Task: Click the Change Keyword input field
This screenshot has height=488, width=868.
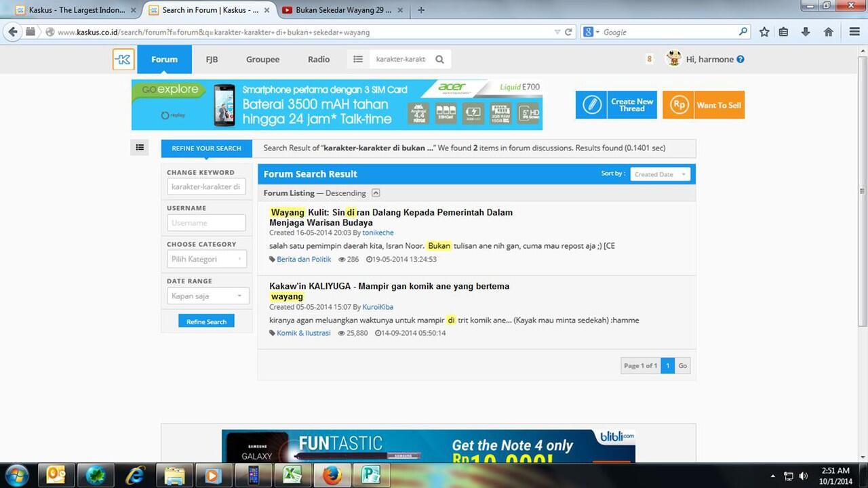Action: [x=206, y=186]
